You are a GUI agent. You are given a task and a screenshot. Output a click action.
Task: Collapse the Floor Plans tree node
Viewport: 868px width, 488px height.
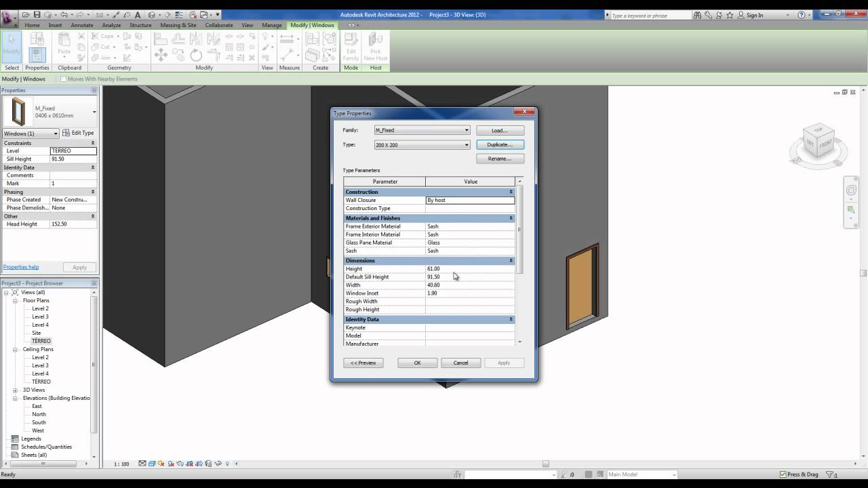click(x=15, y=300)
